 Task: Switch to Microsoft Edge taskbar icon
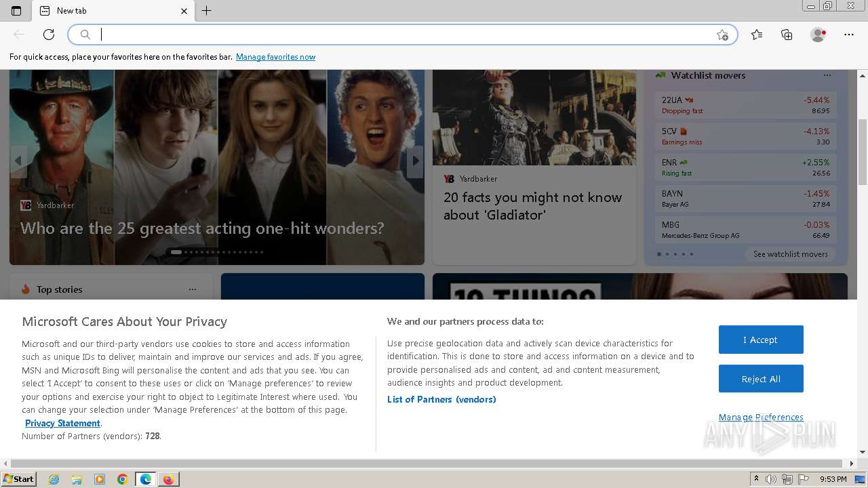146,479
